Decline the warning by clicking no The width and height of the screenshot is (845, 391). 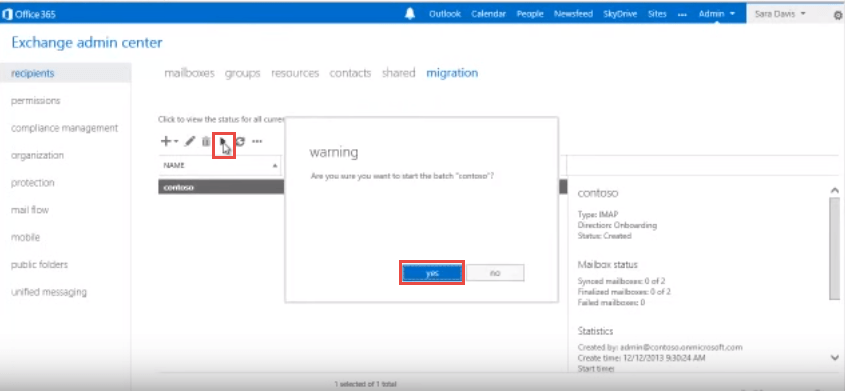click(495, 273)
